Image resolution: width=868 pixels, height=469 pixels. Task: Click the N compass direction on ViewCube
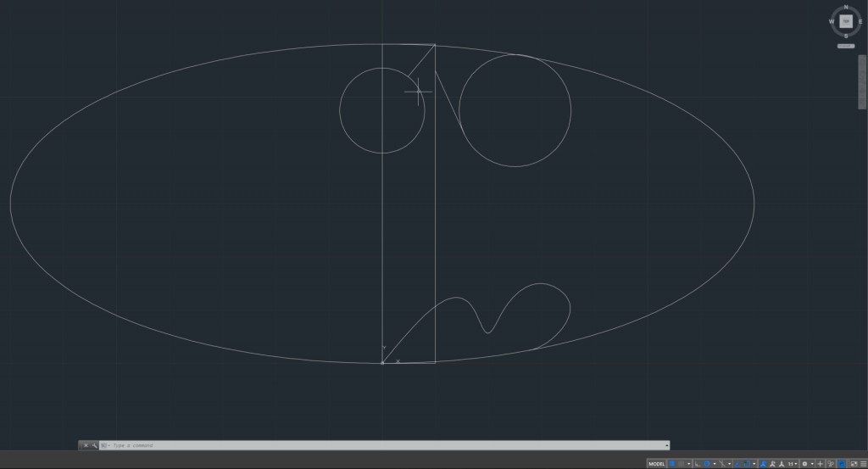[846, 7]
